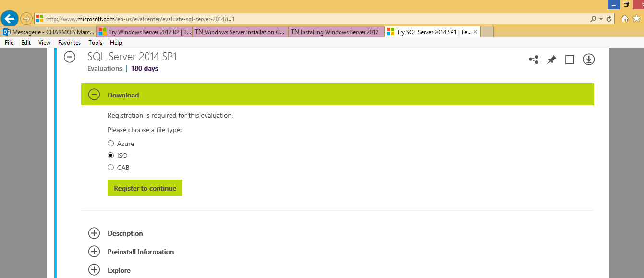Click the pin icon in the evaluation header
The image size is (644, 278).
coord(552,60)
